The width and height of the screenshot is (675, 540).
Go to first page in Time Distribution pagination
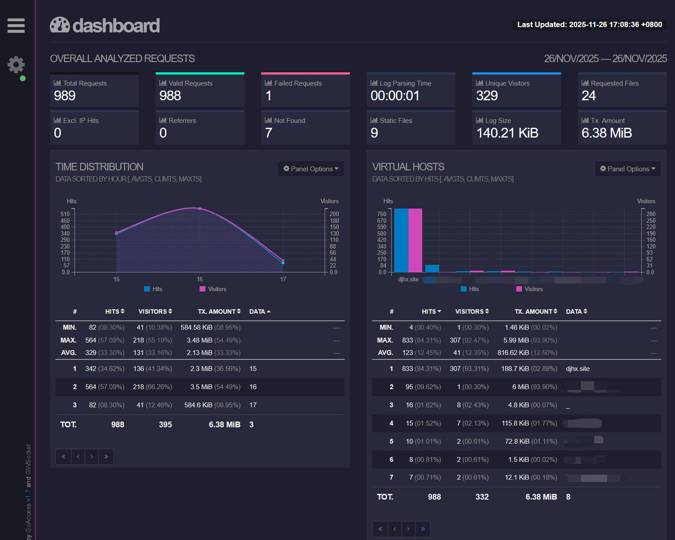pos(63,456)
